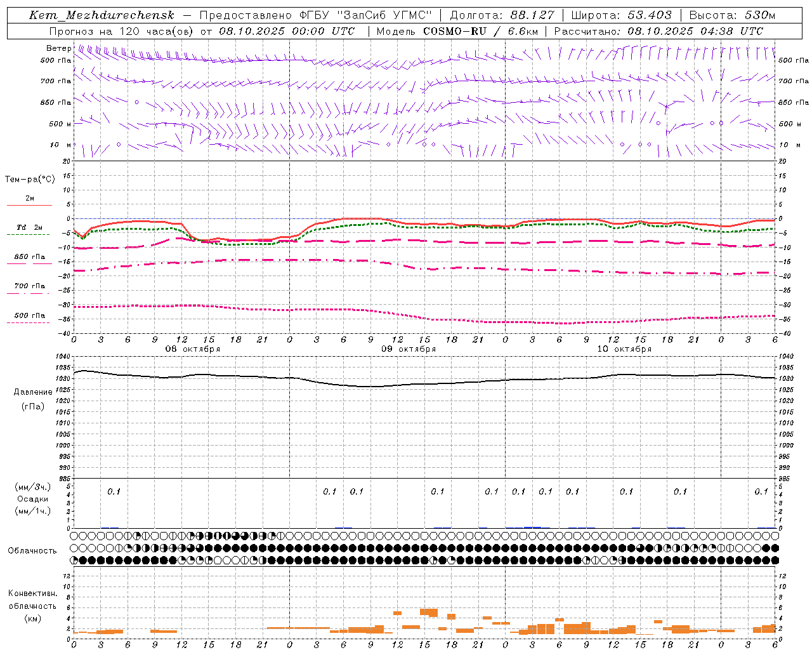
Task: Click the (мм/1ч.) precipitation unit label
Action: (33, 512)
